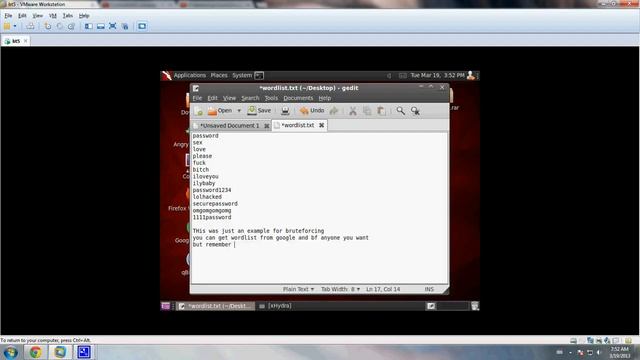
Task: Open the gedit Help menu
Action: point(324,98)
